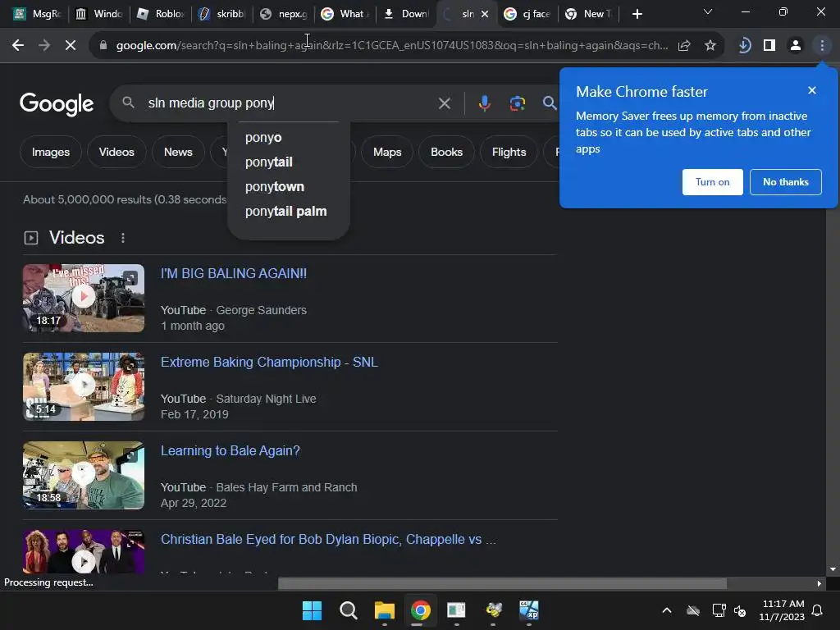This screenshot has height=630, width=840.
Task: Open File Explorer from taskbar
Action: [x=384, y=610]
